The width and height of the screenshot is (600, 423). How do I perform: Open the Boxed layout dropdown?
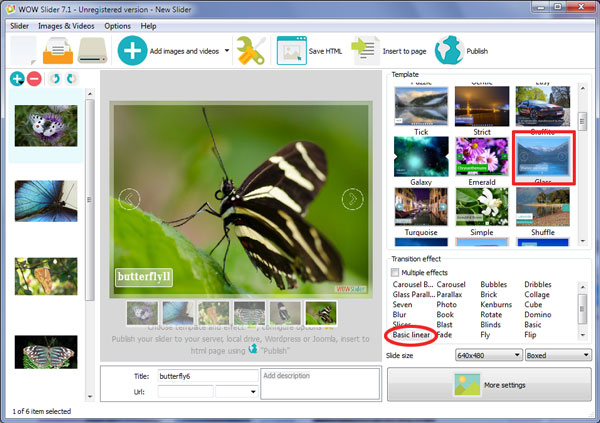(558, 355)
